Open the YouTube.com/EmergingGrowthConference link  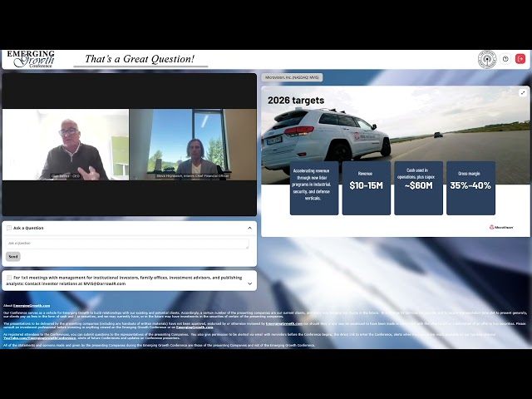pyautogui.click(x=40, y=338)
